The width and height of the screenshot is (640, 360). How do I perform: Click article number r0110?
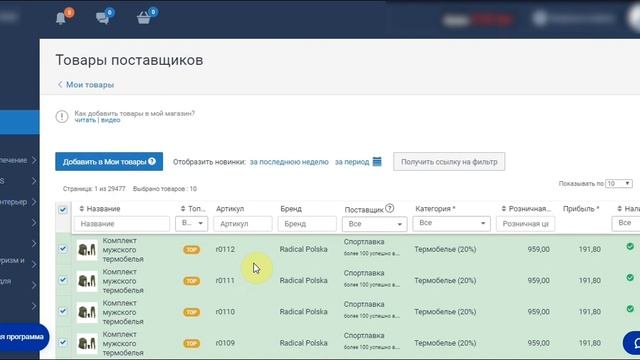(225, 312)
